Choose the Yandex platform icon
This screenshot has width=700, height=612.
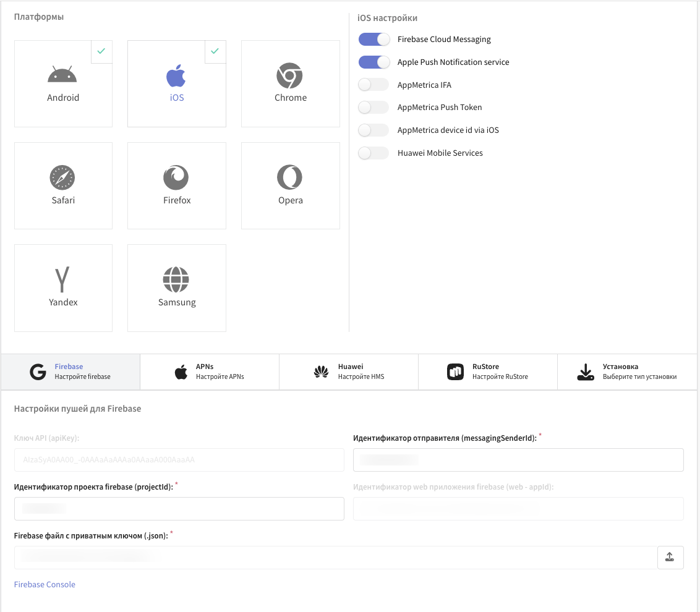62,280
